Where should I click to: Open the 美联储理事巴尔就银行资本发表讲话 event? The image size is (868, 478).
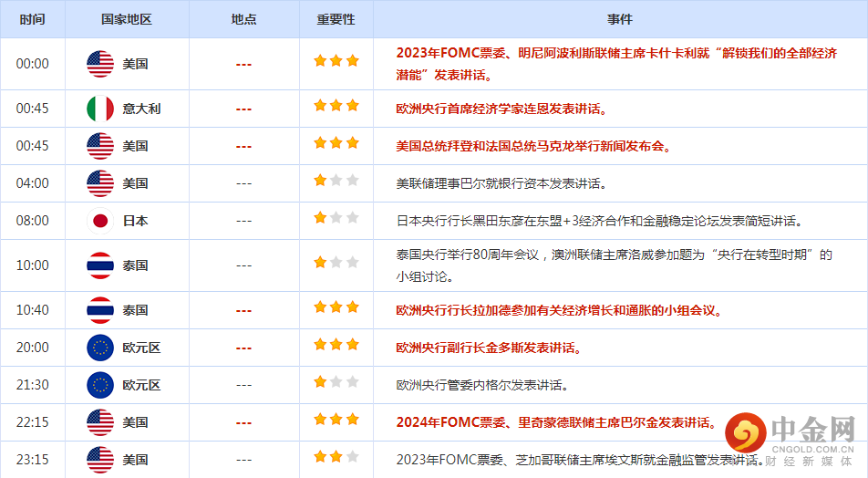tap(501, 183)
